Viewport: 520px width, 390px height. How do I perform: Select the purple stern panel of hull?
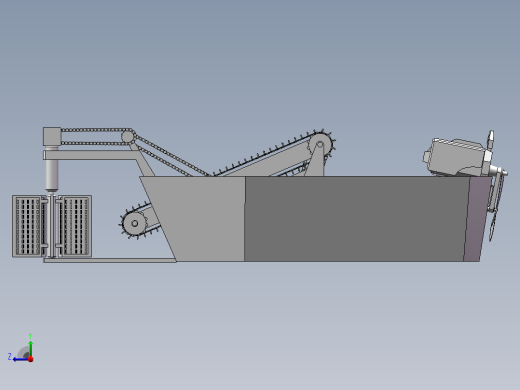click(x=477, y=219)
